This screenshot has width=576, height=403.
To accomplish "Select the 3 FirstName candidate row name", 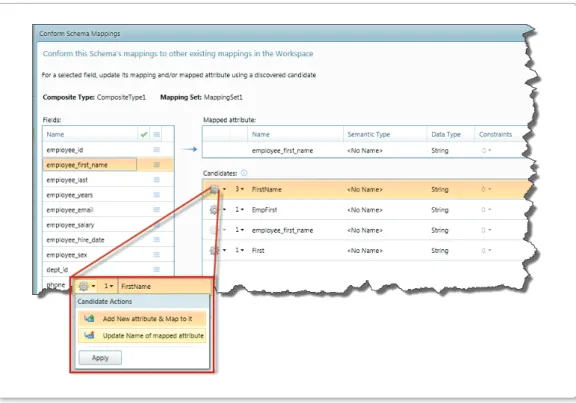I will (267, 190).
